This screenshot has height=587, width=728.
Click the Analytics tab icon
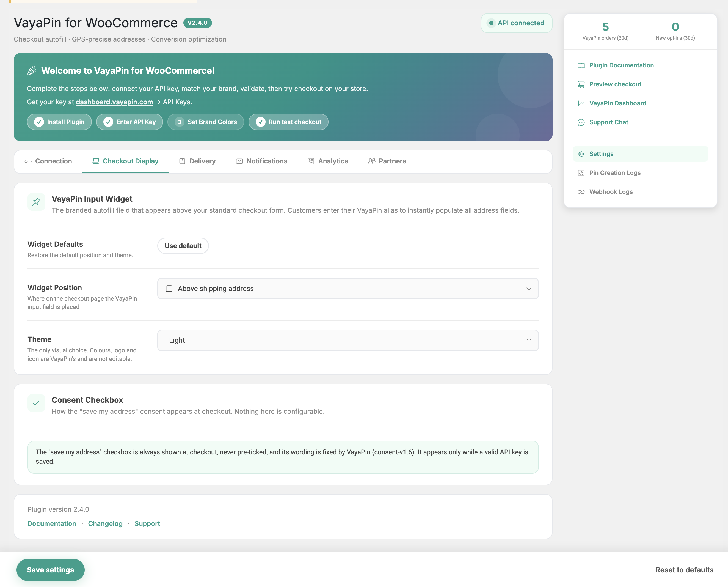point(311,161)
